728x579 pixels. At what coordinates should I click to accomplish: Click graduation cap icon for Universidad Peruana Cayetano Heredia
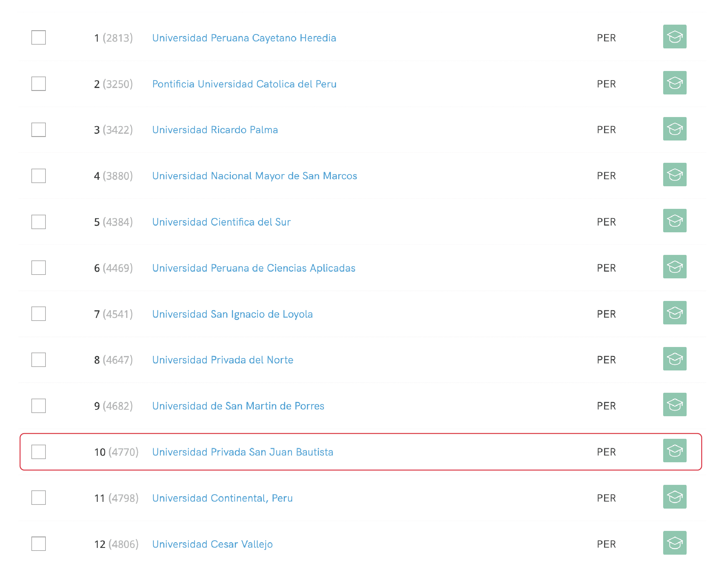click(674, 37)
